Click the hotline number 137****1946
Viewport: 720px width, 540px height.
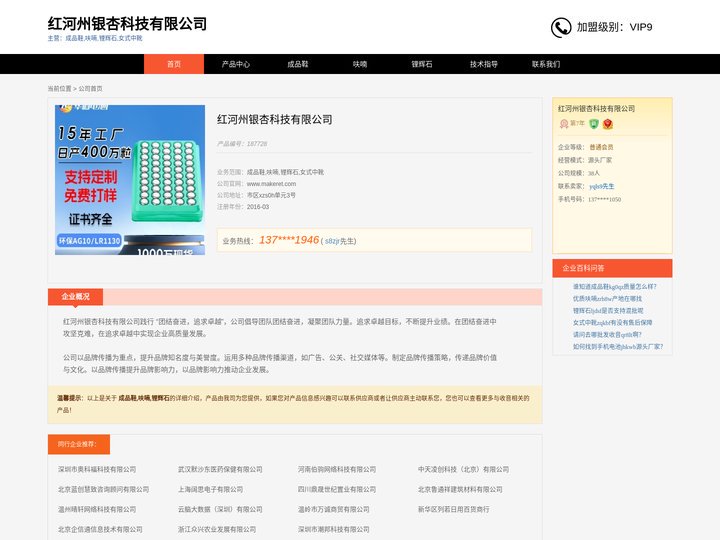click(x=289, y=240)
